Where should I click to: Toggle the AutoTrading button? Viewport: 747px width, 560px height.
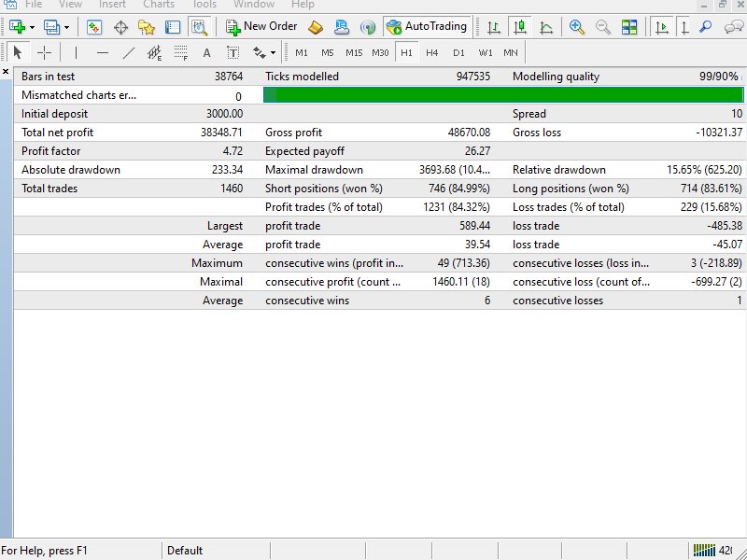427,26
